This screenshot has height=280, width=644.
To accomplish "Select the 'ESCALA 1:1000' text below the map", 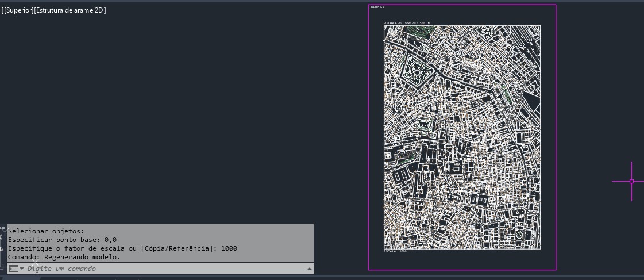I will point(395,251).
